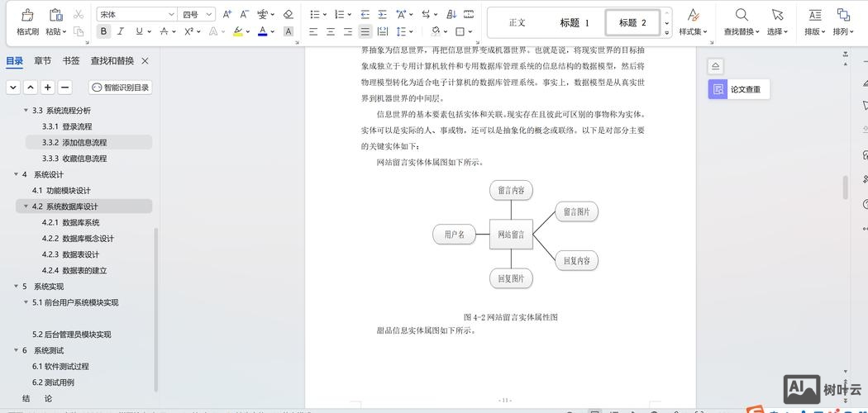Switch to the 查找和替换 tab
The image size is (868, 413).
pos(112,61)
